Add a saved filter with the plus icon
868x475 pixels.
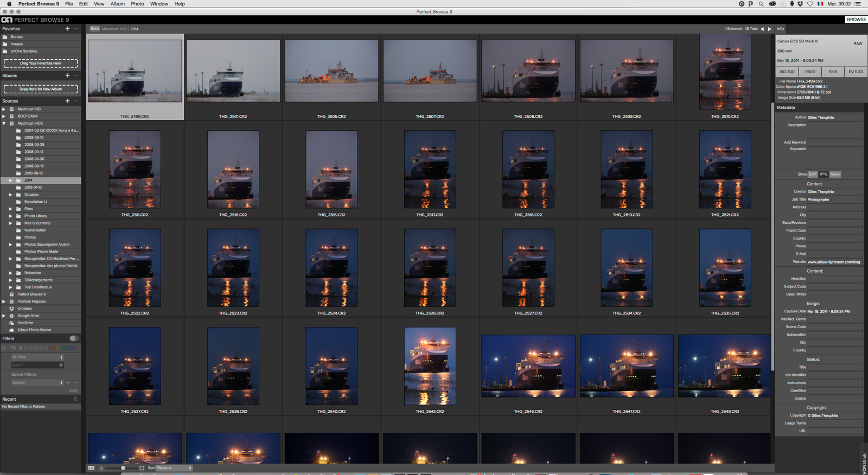click(68, 382)
